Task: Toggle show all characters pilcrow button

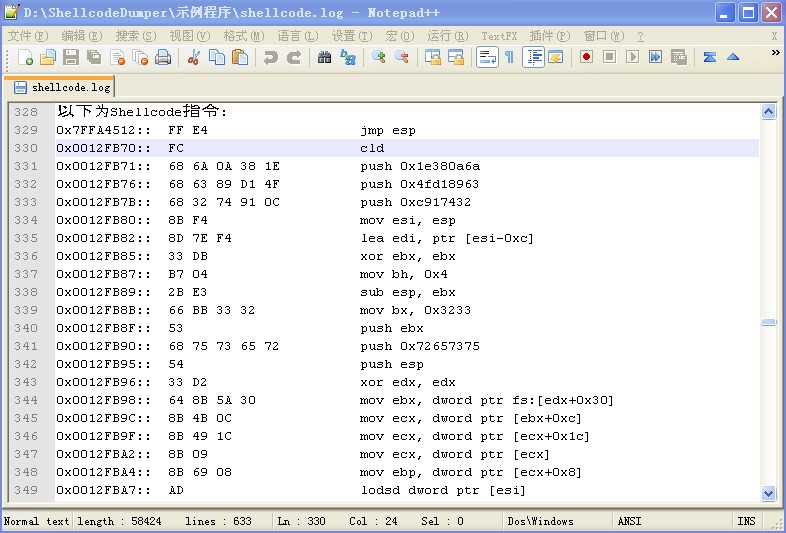Action: [509, 57]
